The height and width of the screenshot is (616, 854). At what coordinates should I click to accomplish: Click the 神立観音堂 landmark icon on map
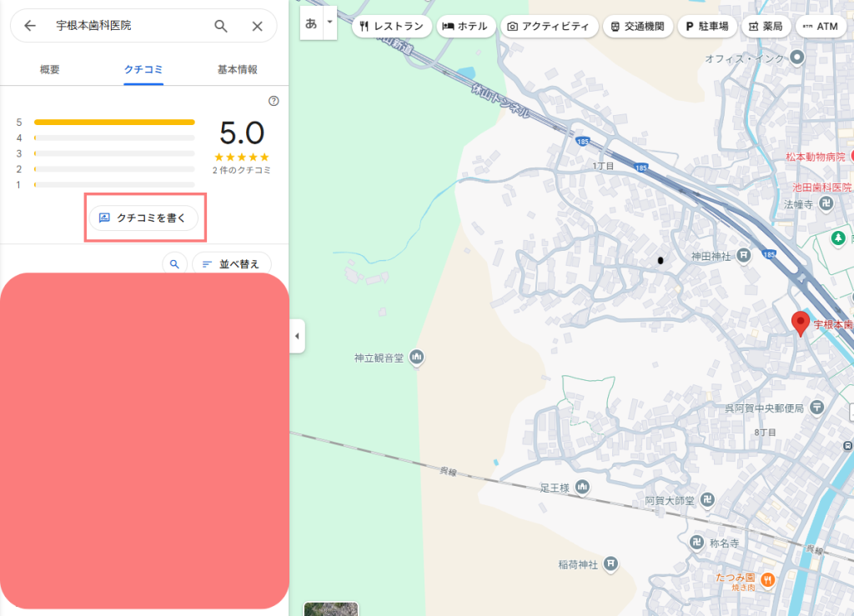(x=417, y=358)
